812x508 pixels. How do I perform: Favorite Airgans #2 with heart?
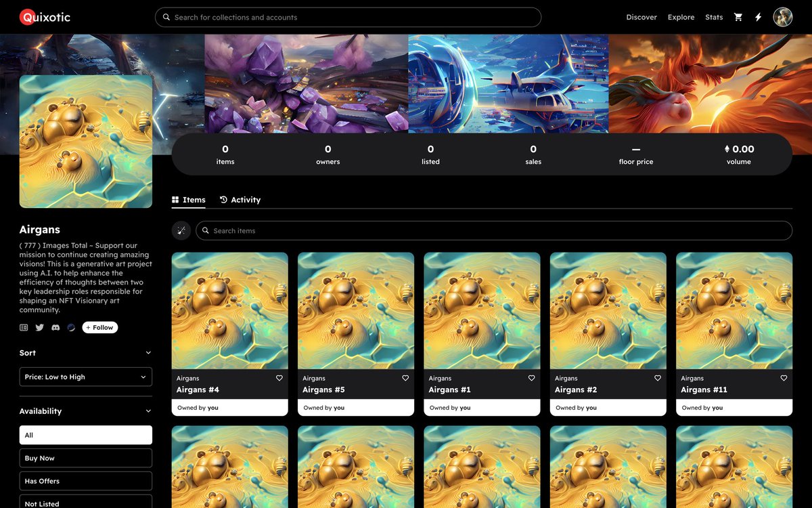pyautogui.click(x=658, y=378)
